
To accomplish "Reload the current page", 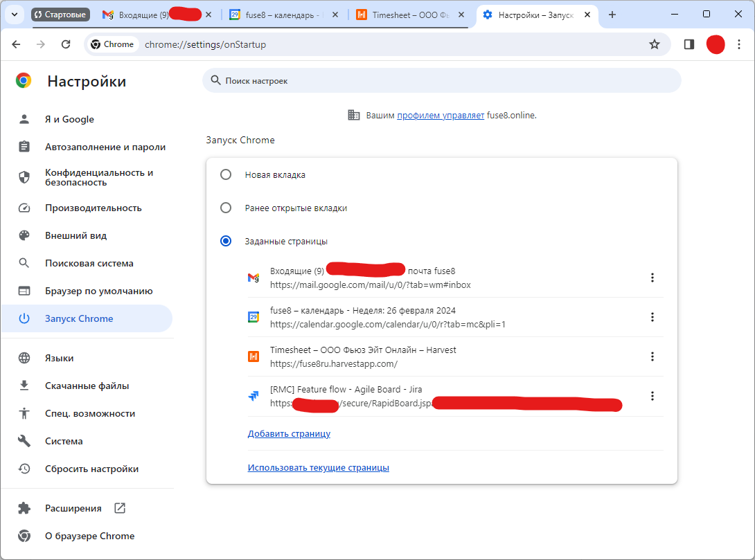I will 66,44.
